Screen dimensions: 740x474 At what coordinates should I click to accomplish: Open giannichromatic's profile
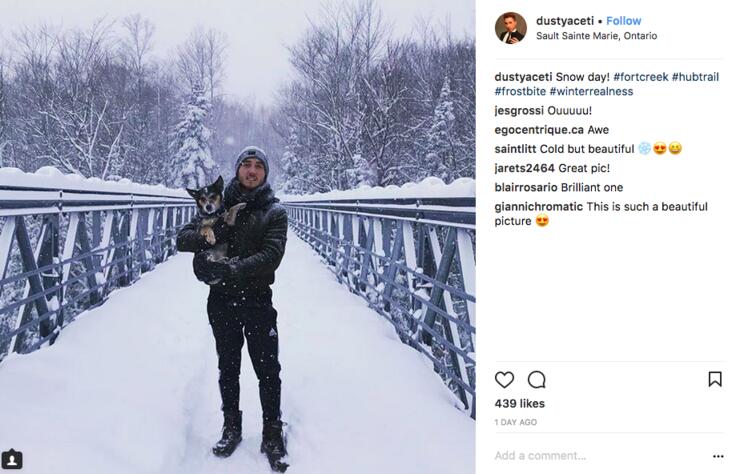[540, 207]
